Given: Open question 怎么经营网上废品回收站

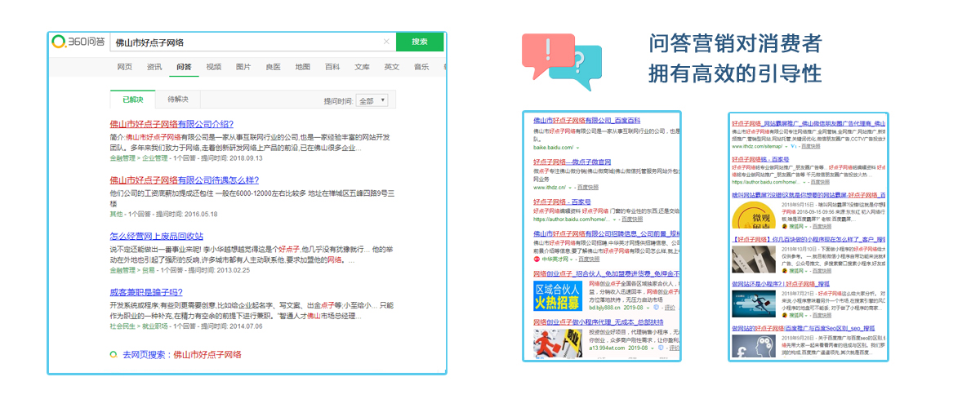Looking at the screenshot, I should (x=157, y=237).
